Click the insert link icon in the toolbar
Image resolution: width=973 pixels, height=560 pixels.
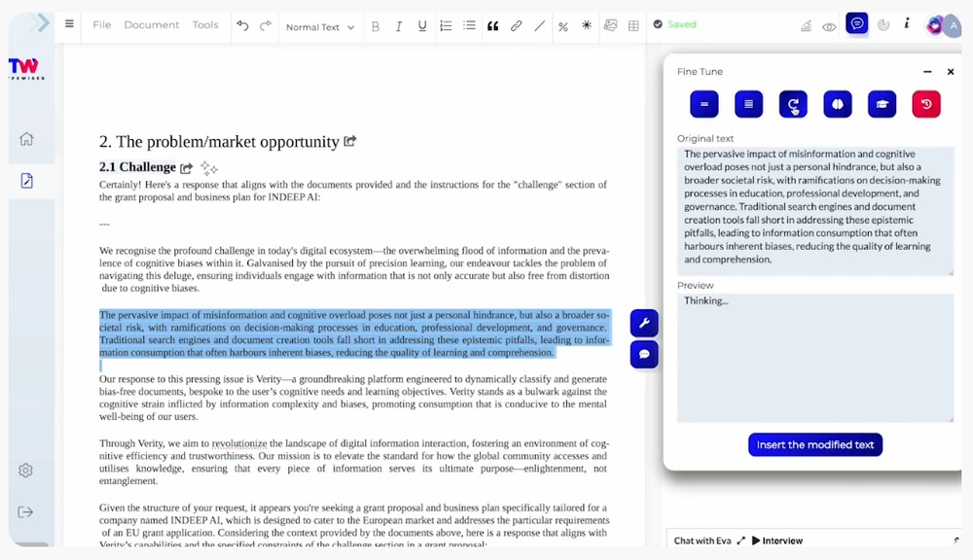click(x=517, y=26)
